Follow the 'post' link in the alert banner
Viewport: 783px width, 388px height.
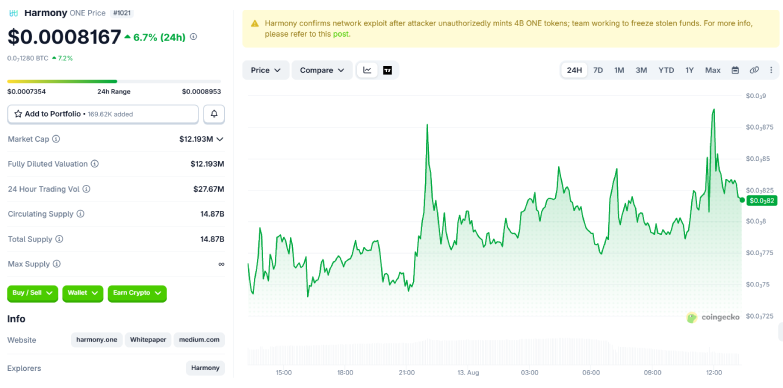pos(341,34)
